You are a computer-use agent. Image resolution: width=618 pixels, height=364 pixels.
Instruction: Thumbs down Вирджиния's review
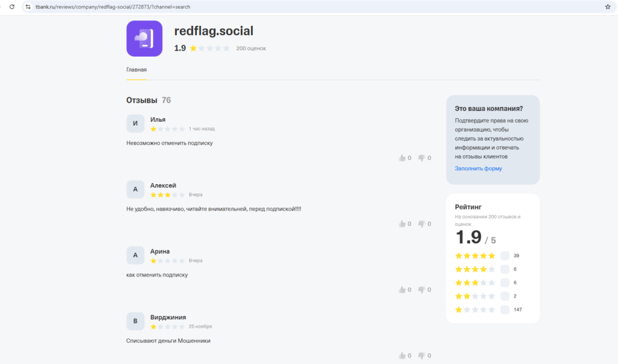[x=421, y=356]
